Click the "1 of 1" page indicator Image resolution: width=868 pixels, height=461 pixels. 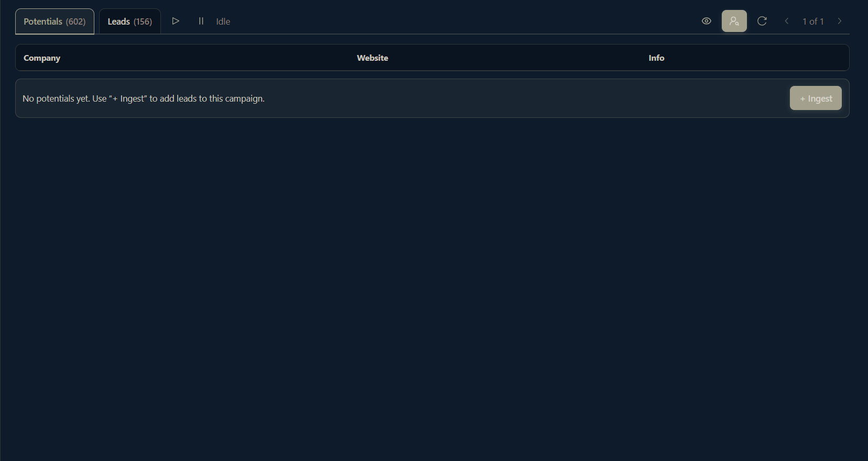tap(813, 21)
